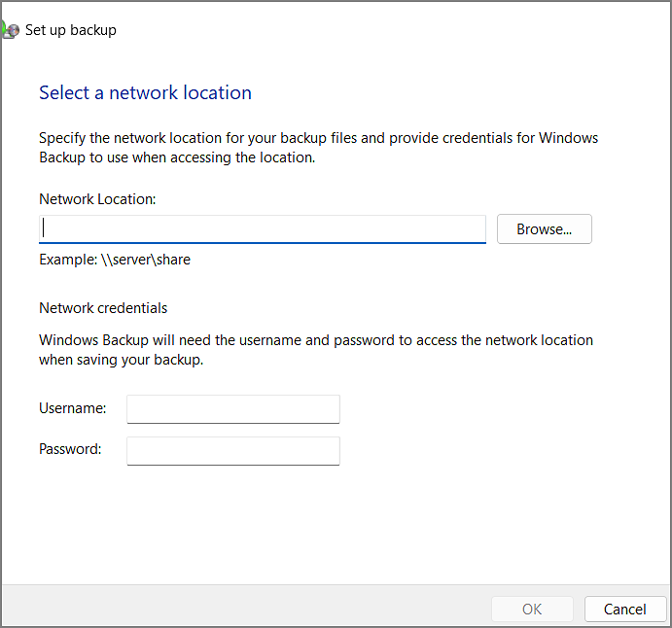Click the blank area below the Password field
Viewport: 672px width, 628px height.
click(x=331, y=525)
